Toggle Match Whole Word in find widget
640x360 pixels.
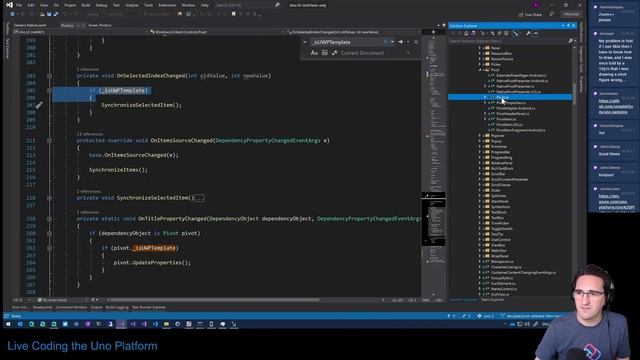pos(324,53)
